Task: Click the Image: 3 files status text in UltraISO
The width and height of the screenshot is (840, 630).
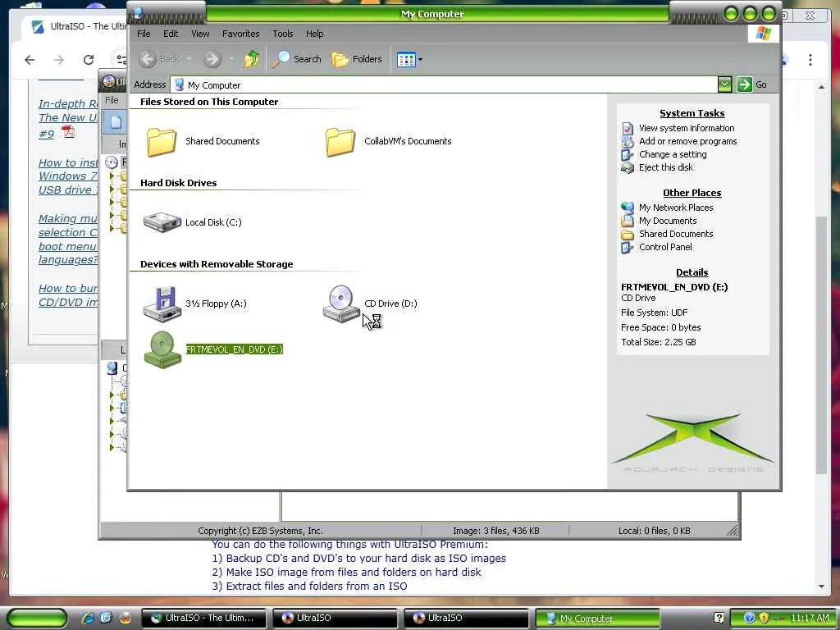Action: pos(495,531)
